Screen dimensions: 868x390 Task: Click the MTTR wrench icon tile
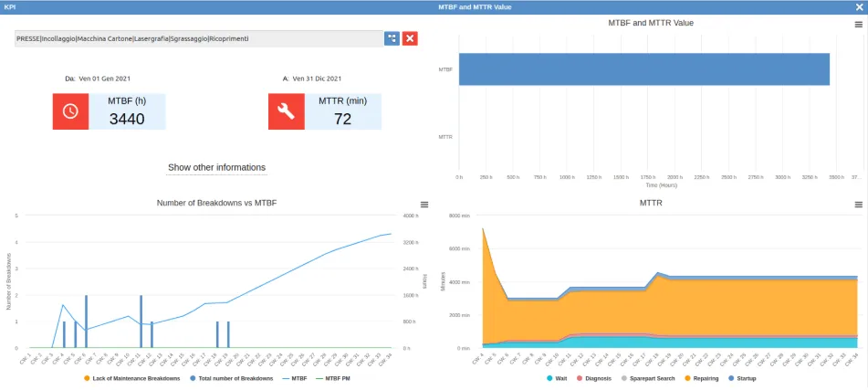click(286, 111)
